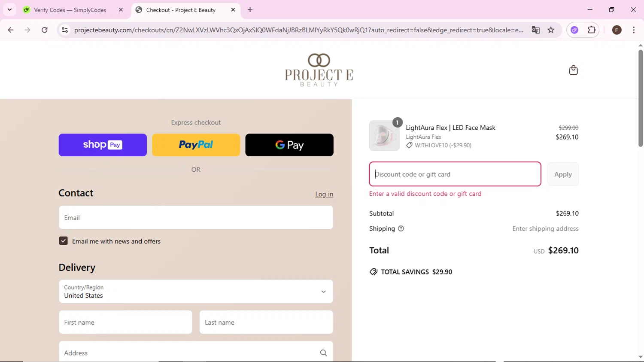Apply the discount code
Screen dimensions: 644x362
point(563,174)
